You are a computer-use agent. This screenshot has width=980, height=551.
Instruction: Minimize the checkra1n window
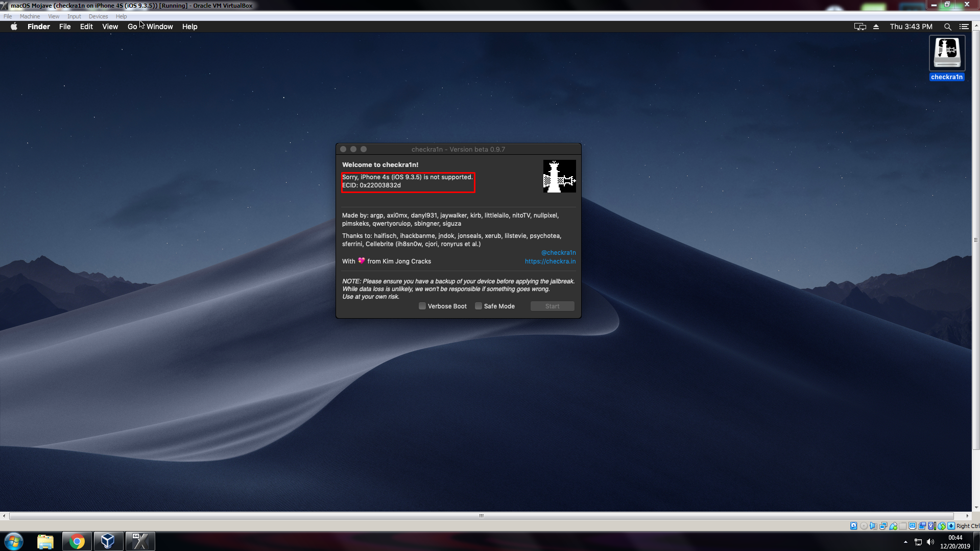coord(353,149)
